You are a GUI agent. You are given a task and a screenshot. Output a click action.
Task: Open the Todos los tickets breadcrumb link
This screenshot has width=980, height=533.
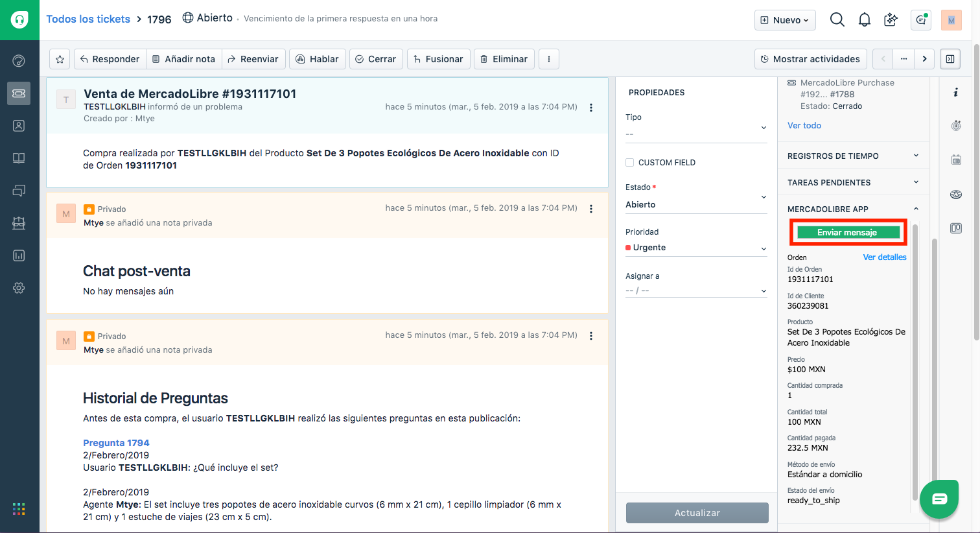[88, 19]
